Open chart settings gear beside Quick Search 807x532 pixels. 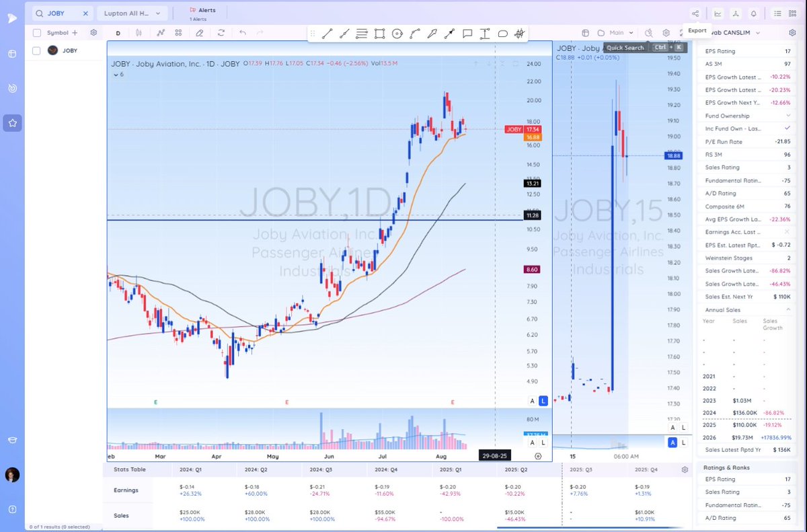click(666, 32)
